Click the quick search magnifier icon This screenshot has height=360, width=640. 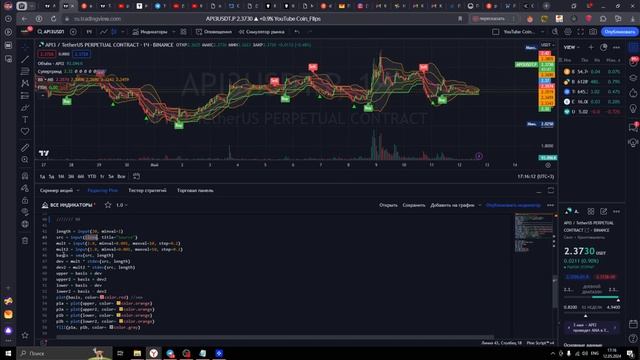(555, 31)
